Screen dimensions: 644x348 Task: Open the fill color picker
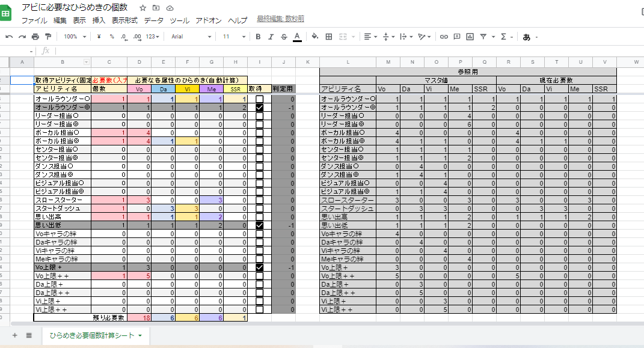(314, 37)
